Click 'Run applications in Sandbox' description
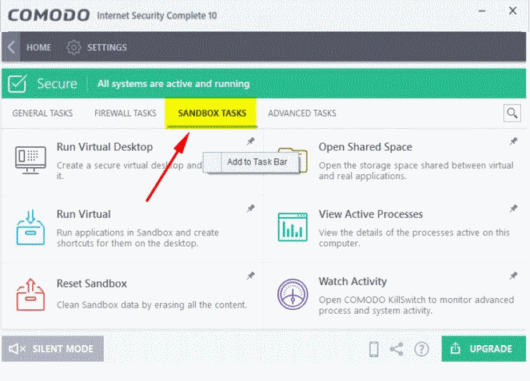The image size is (530, 381). [138, 238]
